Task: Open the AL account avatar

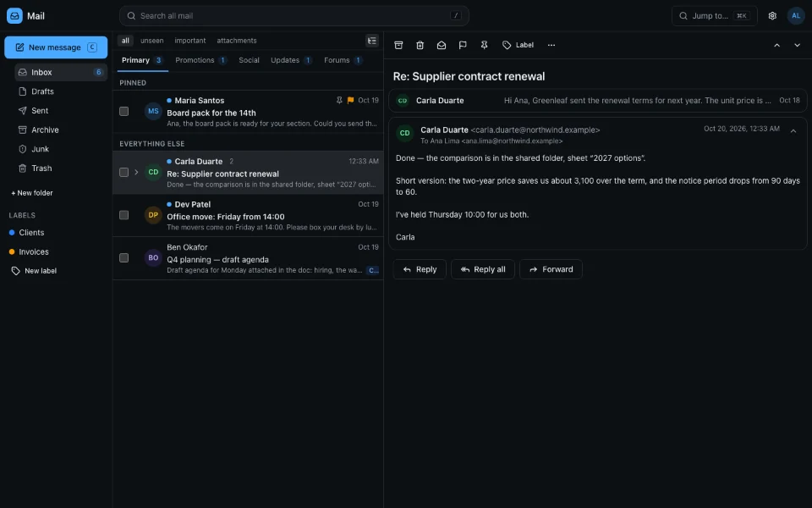Action: pos(796,15)
